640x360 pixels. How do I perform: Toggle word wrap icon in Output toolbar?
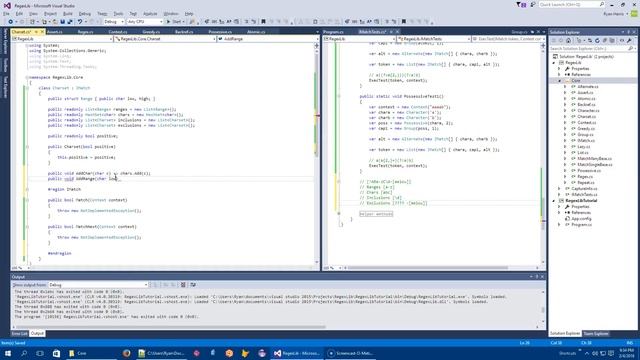[x=193, y=285]
